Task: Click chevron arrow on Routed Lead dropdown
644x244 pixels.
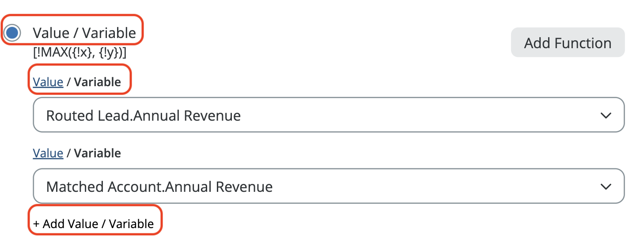Action: [606, 115]
